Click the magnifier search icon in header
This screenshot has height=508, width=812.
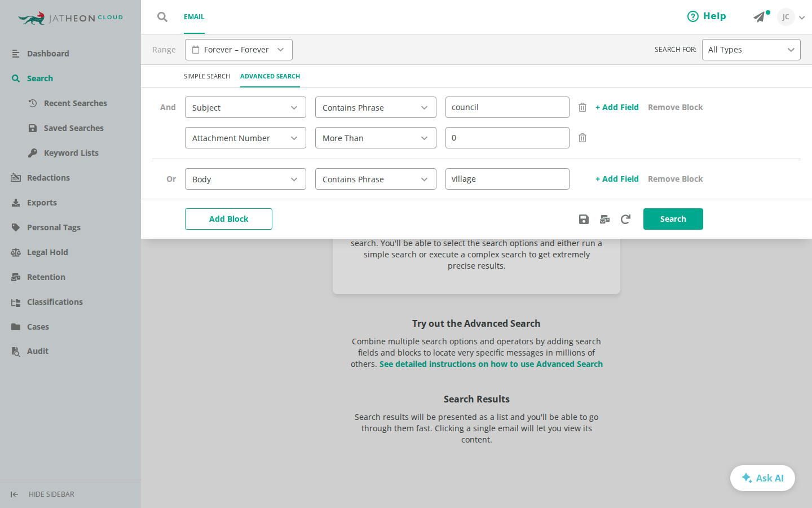[162, 17]
